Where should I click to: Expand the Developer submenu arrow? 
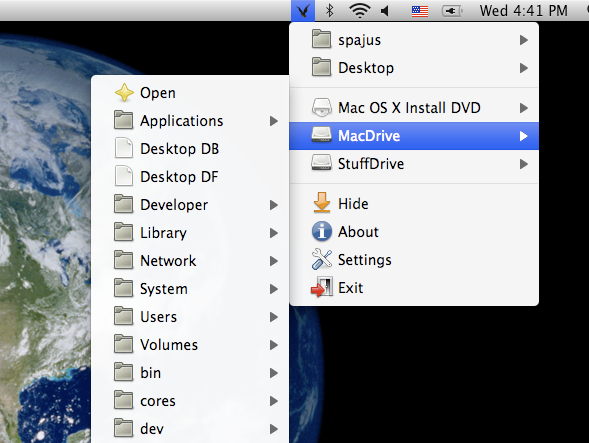coord(274,205)
